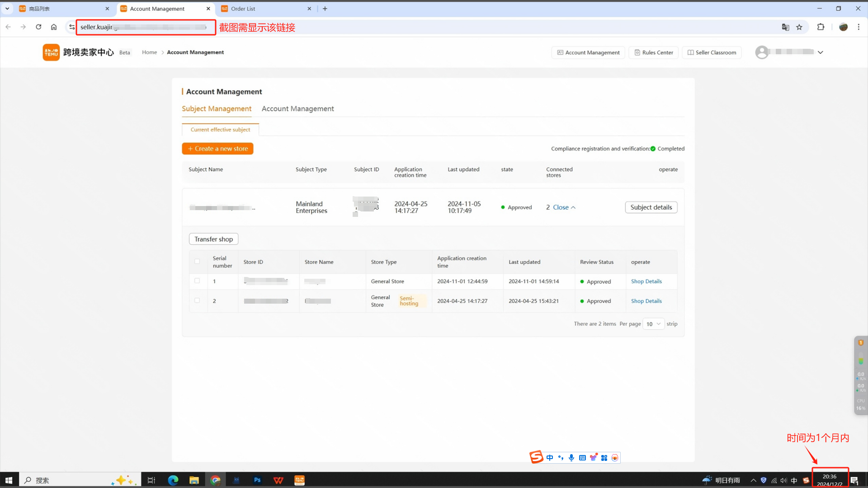Open the Chrome extensions puzzle icon
Image resolution: width=868 pixels, height=488 pixels.
[821, 27]
